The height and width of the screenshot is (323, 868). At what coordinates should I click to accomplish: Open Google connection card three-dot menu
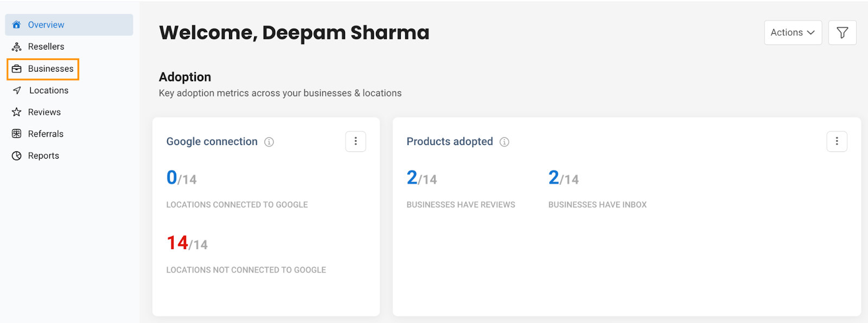356,142
